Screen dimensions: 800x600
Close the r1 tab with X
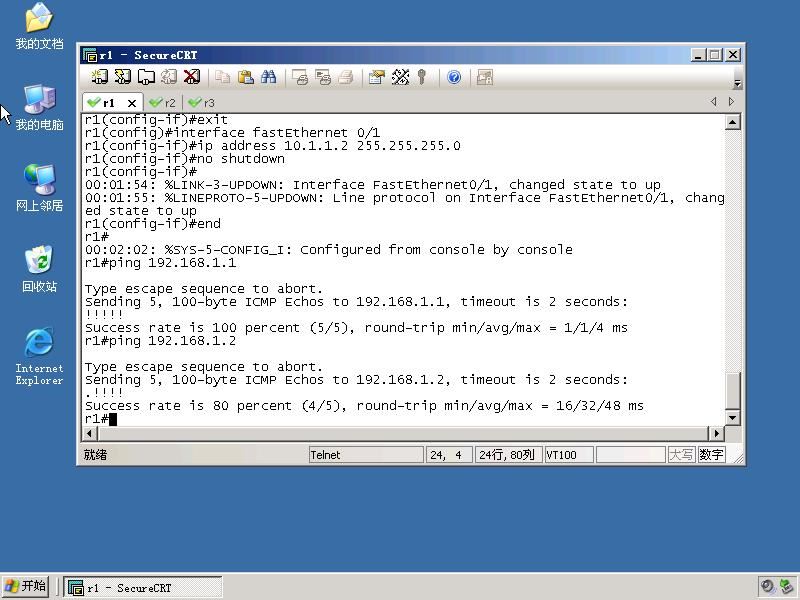pyautogui.click(x=132, y=103)
